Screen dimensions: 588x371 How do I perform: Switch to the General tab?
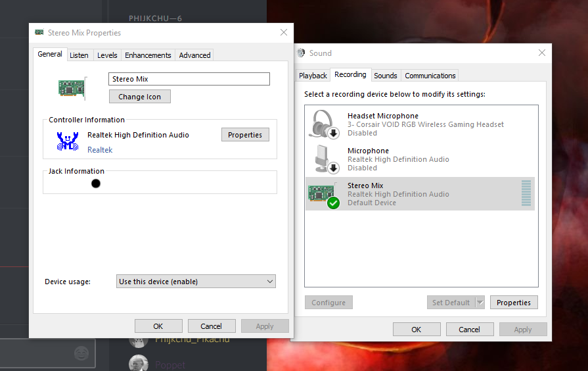50,54
